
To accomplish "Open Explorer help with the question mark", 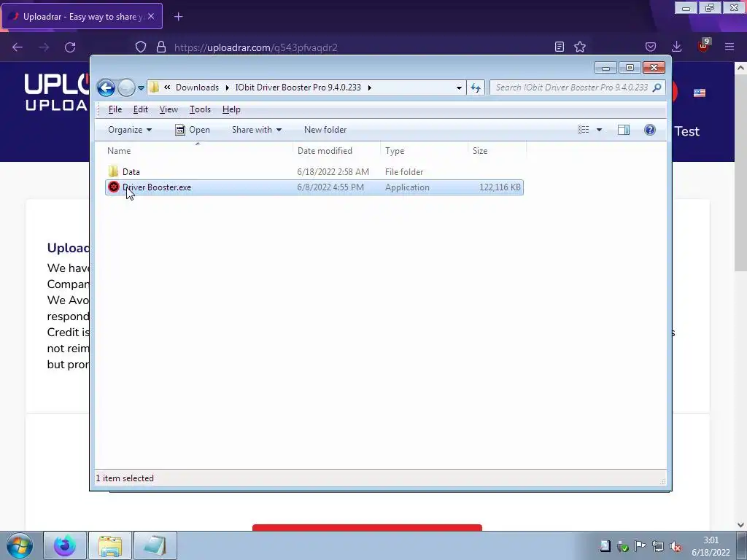I will click(650, 130).
